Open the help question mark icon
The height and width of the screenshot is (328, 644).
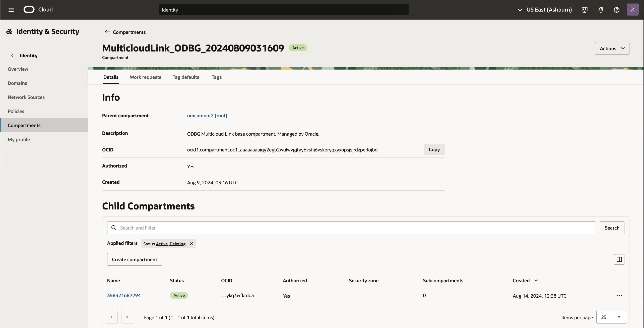[x=617, y=10]
